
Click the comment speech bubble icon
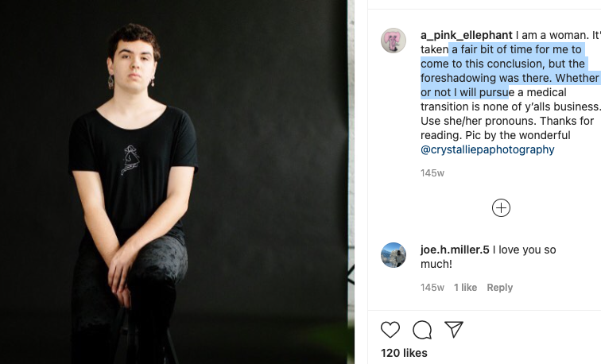tap(422, 330)
